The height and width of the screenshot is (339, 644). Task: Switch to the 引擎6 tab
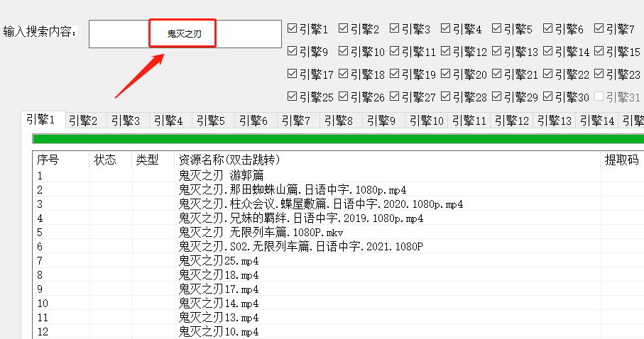pos(256,121)
